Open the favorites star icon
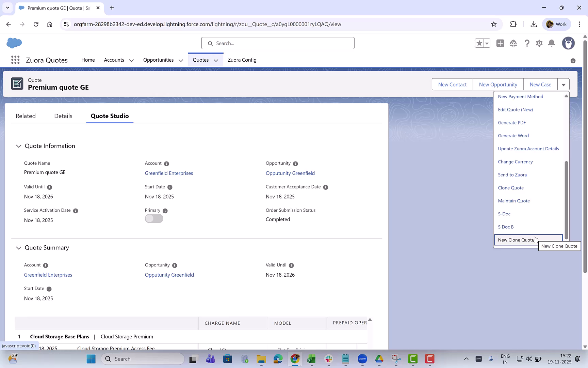The height and width of the screenshot is (368, 588). click(x=479, y=43)
